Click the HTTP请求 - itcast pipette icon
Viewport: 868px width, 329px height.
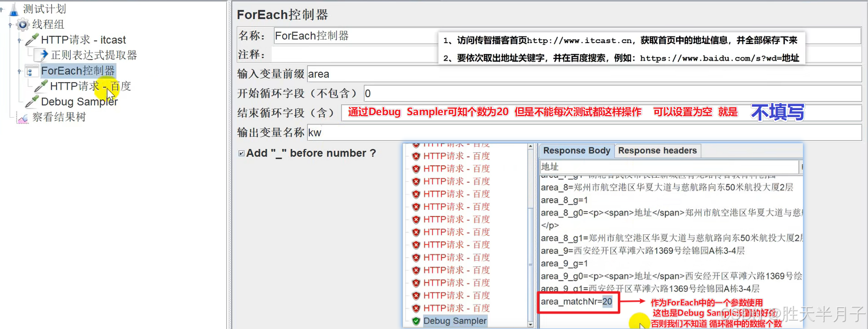pyautogui.click(x=32, y=40)
